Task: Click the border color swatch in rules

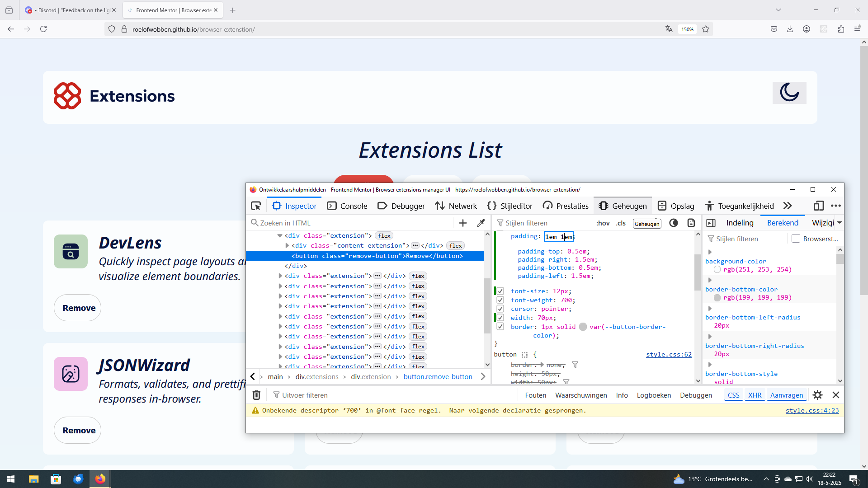Action: [x=583, y=327]
